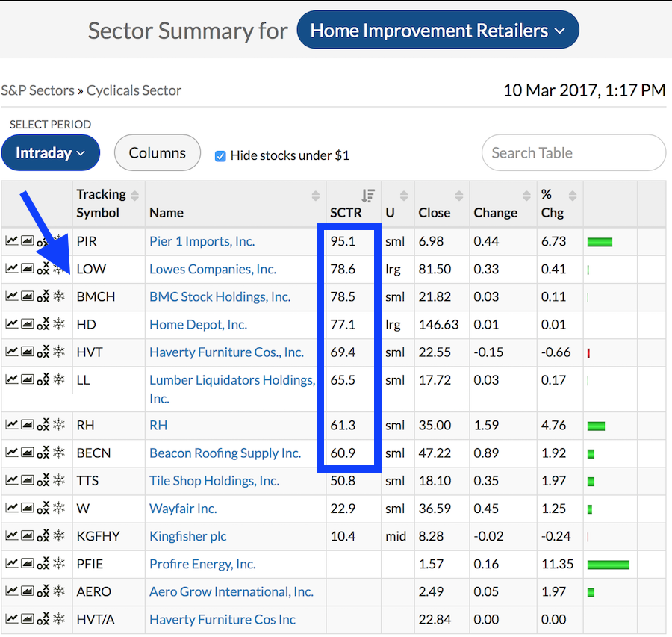Open SharpChart line icon for Wayfair row
This screenshot has height=637, width=672.
(11, 508)
